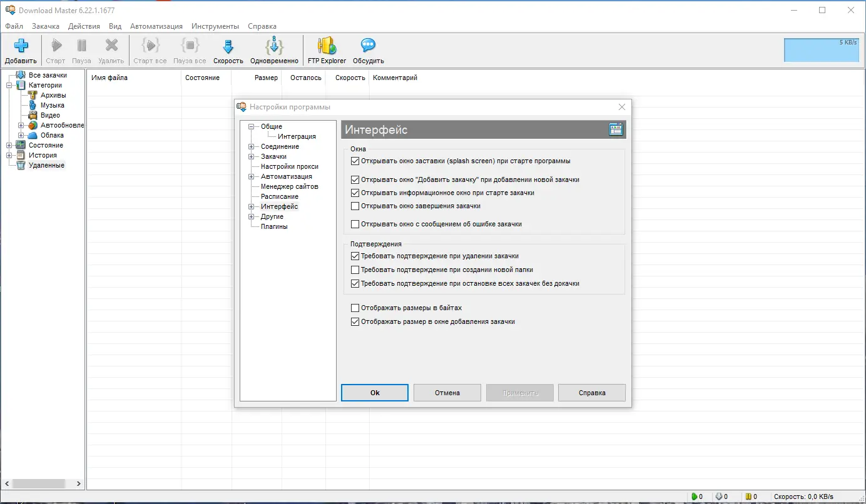Click the left panel scrollbar left arrow
Image resolution: width=866 pixels, height=504 pixels.
tap(6, 483)
